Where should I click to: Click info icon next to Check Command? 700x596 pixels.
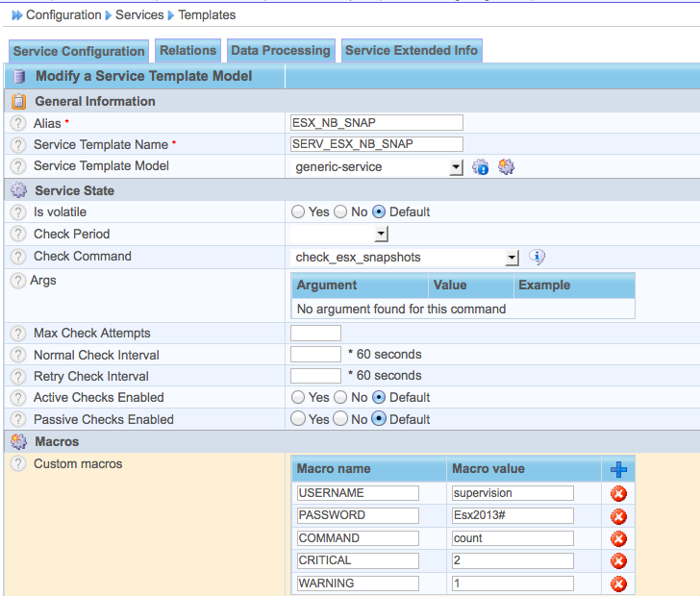pos(537,257)
